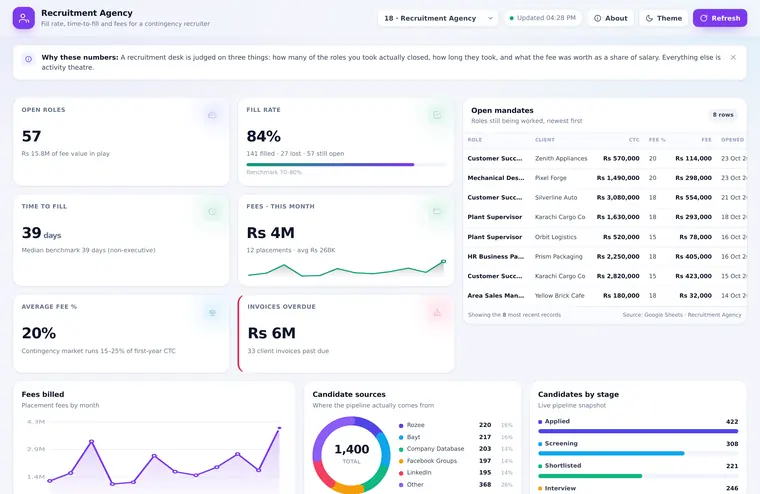Viewport: 760px width, 494px height.
Task: Select the Area Sales Man... role row
Action: pos(605,295)
